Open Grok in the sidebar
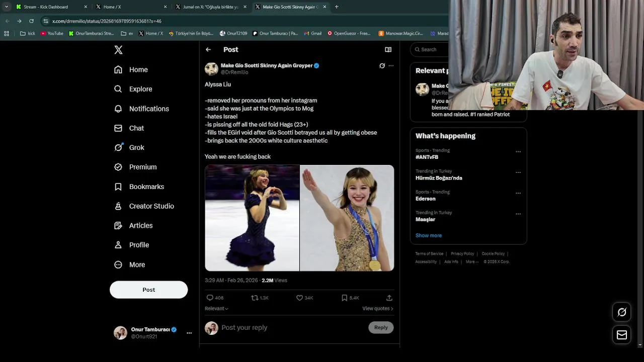The height and width of the screenshot is (362, 644). (136, 148)
